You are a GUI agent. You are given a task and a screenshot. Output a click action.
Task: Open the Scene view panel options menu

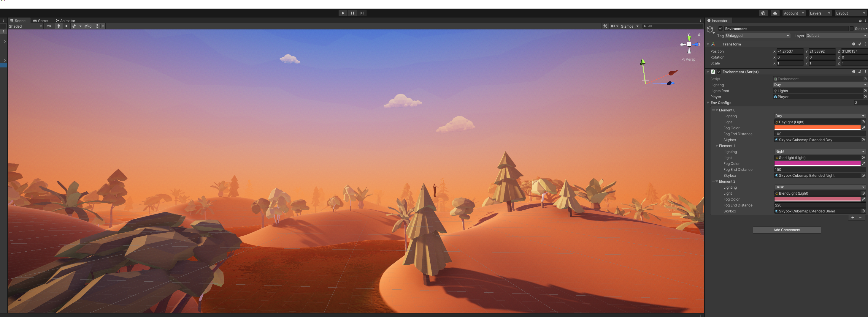coord(700,20)
